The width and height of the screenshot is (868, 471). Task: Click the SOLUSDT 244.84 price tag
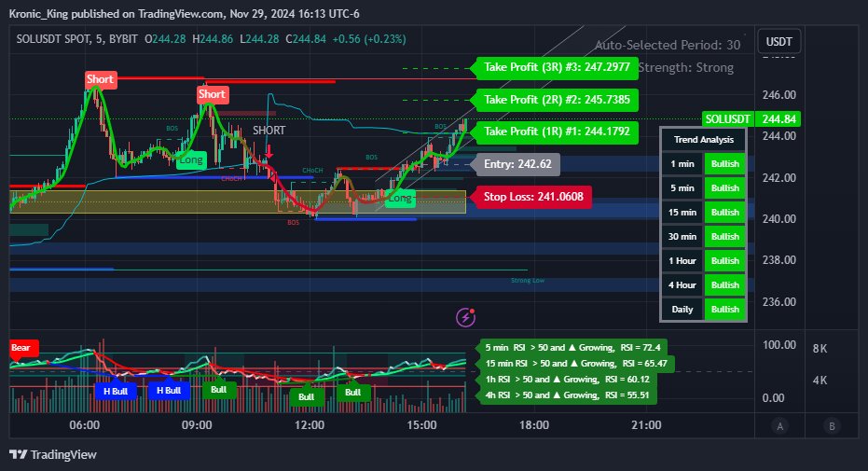[751, 119]
